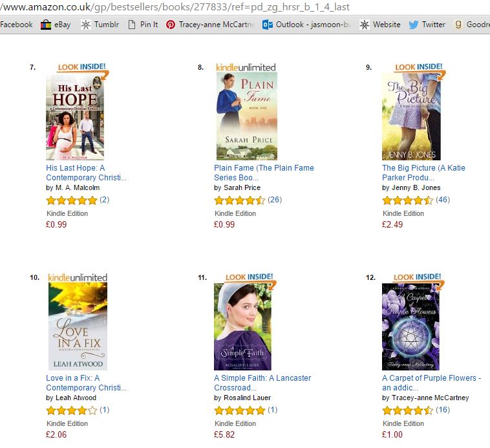
Task: Open the eBay bookmark icon
Action: tap(46, 25)
